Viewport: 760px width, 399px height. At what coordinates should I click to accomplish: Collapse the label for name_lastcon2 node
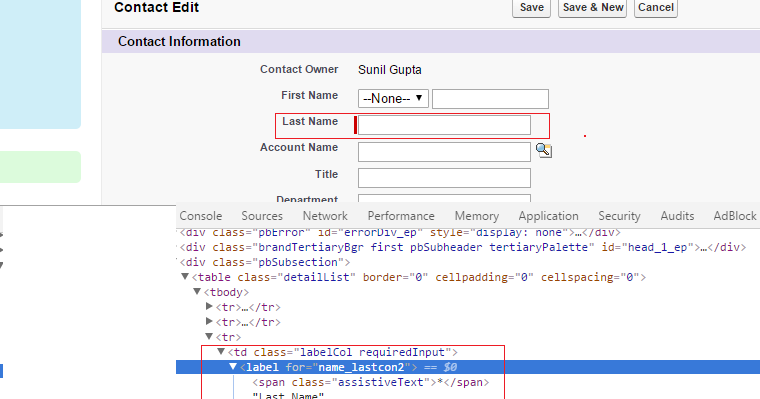pyautogui.click(x=233, y=367)
